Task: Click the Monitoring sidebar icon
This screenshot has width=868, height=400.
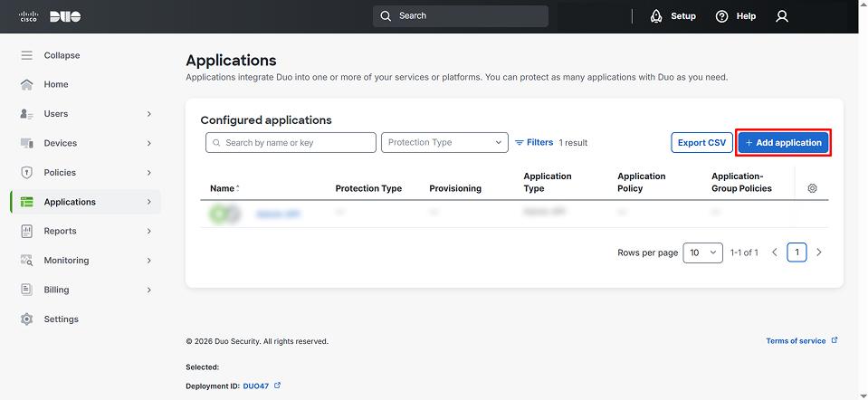Action: tap(26, 261)
